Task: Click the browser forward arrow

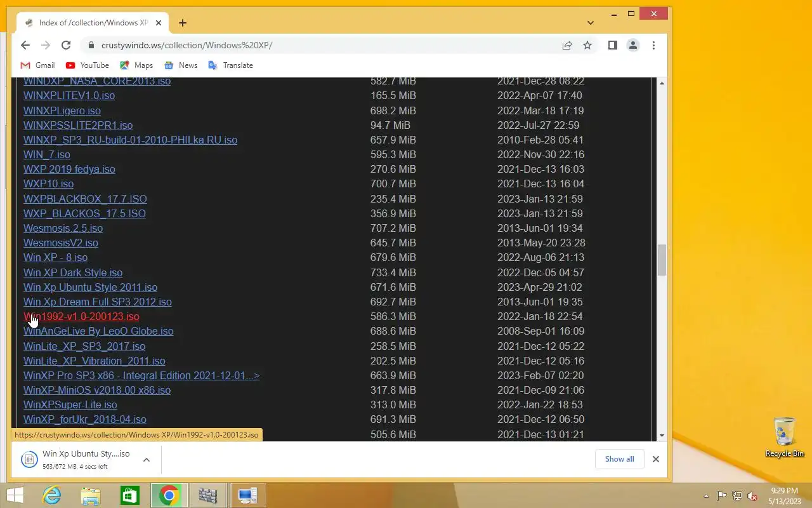Action: pos(46,45)
